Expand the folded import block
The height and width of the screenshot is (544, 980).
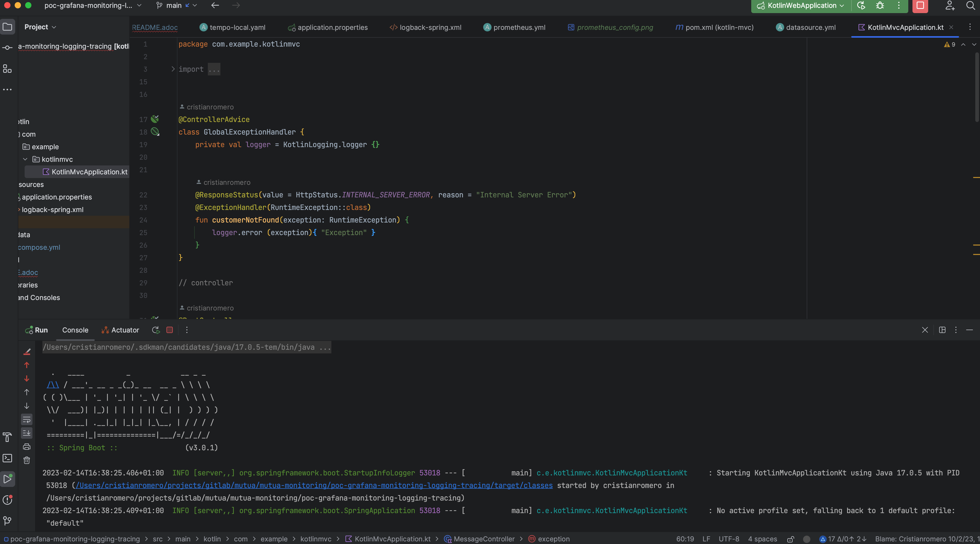coord(173,69)
